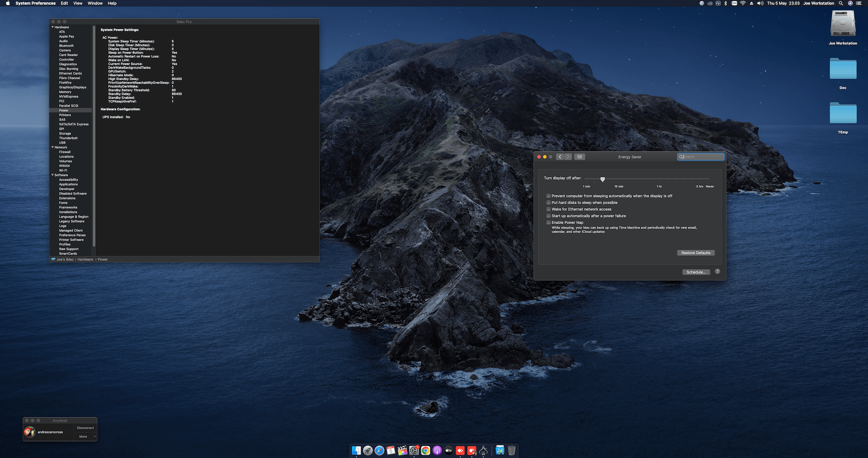
Task: Click the Show All grid icon
Action: [x=580, y=157]
